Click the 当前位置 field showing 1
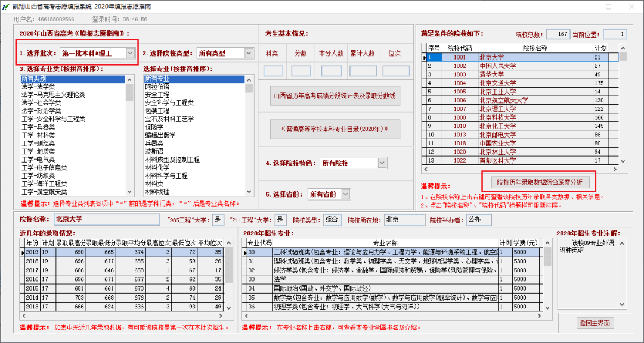Viewport: 644px width, 343px height. pyautogui.click(x=615, y=34)
